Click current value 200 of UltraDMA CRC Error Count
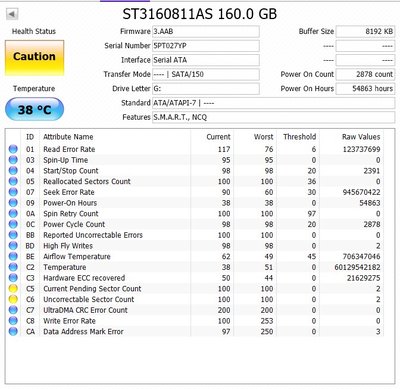This screenshot has height=389, width=400. click(x=224, y=310)
